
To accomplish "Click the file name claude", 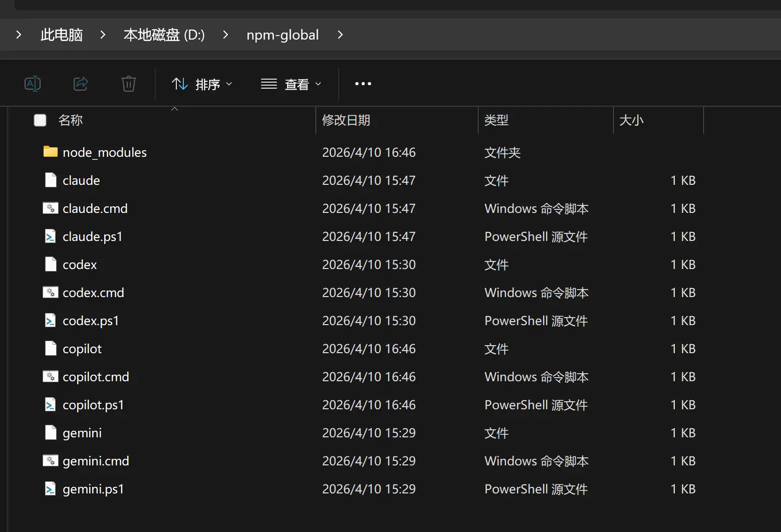I will click(81, 180).
